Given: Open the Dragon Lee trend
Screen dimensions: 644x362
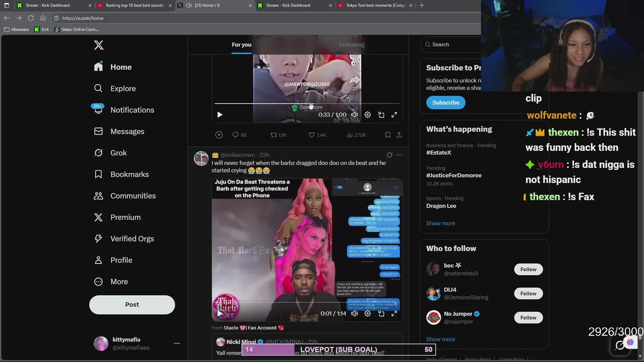Looking at the screenshot, I should 441,206.
